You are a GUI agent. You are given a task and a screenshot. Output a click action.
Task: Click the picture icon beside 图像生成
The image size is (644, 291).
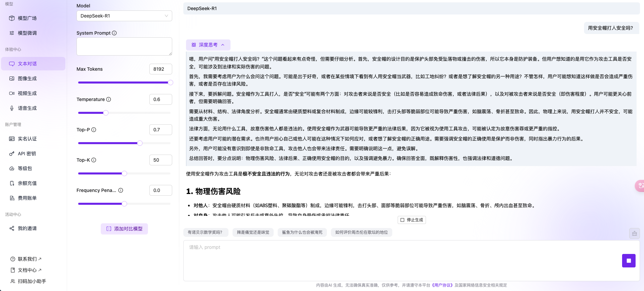coord(12,78)
